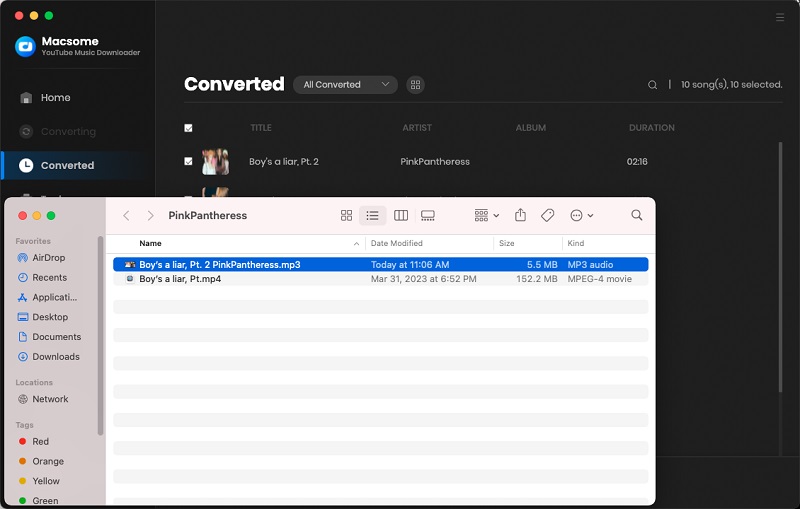
Task: Click the Finder Share icon
Action: point(520,215)
